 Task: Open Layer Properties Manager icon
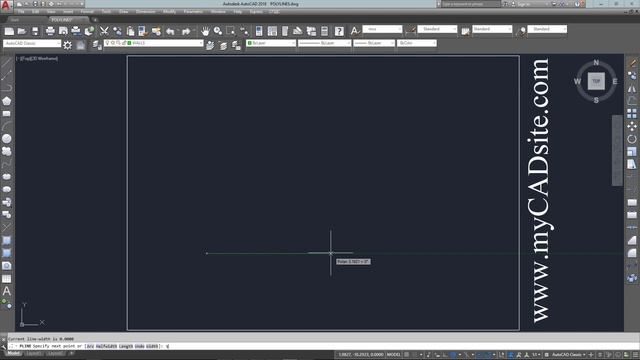point(97,45)
